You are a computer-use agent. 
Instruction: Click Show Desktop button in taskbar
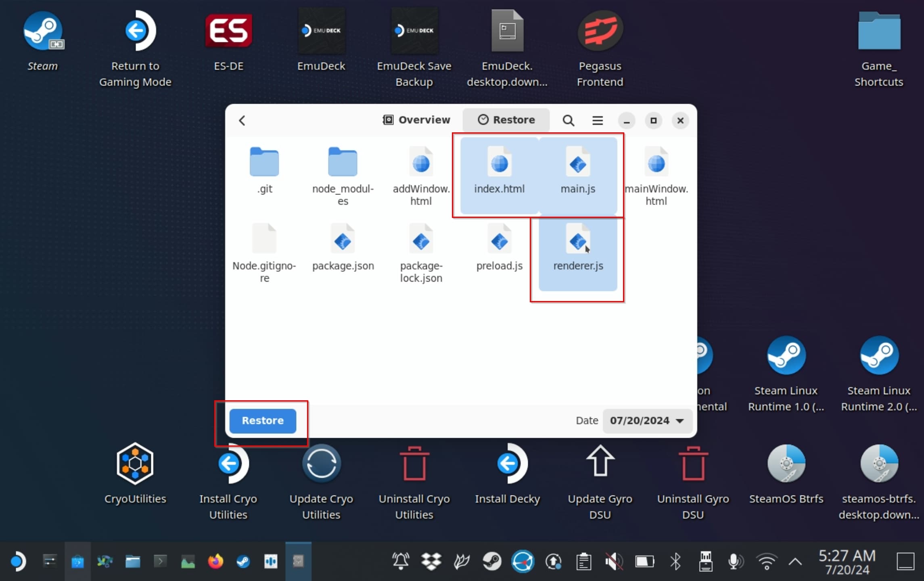(905, 561)
